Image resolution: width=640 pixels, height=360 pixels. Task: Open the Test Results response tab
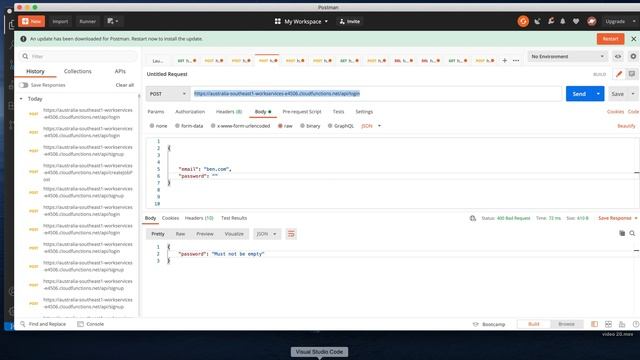coord(234,218)
